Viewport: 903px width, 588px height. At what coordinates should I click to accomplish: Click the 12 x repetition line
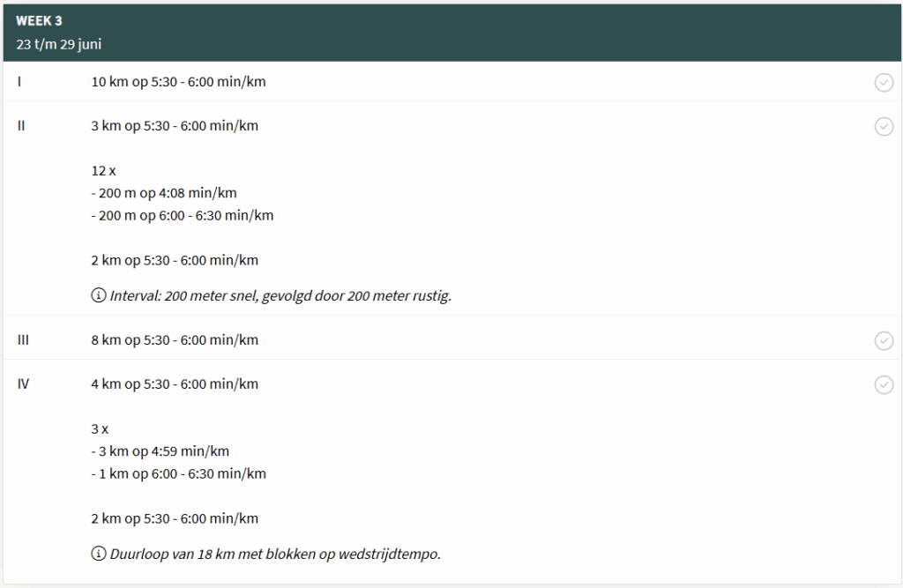[x=103, y=171]
